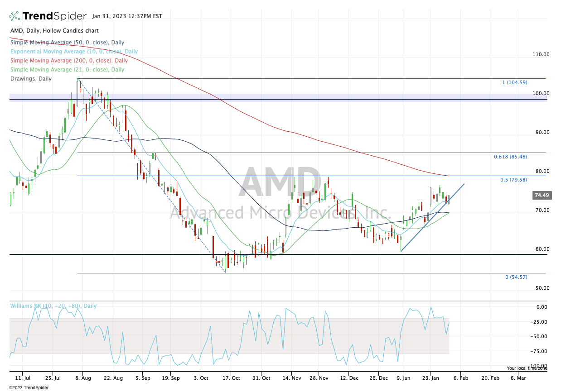Click the 26. Dec date axis label
The height and width of the screenshot is (392, 561).
tap(379, 378)
